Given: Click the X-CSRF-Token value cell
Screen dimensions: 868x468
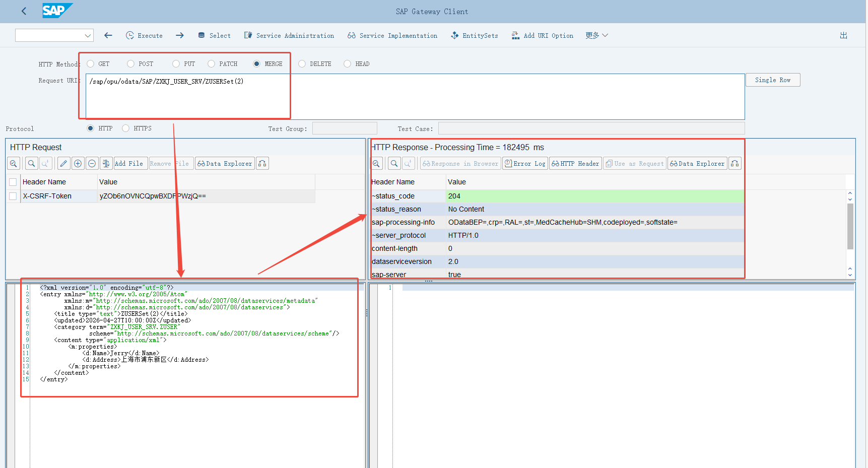Looking at the screenshot, I should (x=206, y=196).
